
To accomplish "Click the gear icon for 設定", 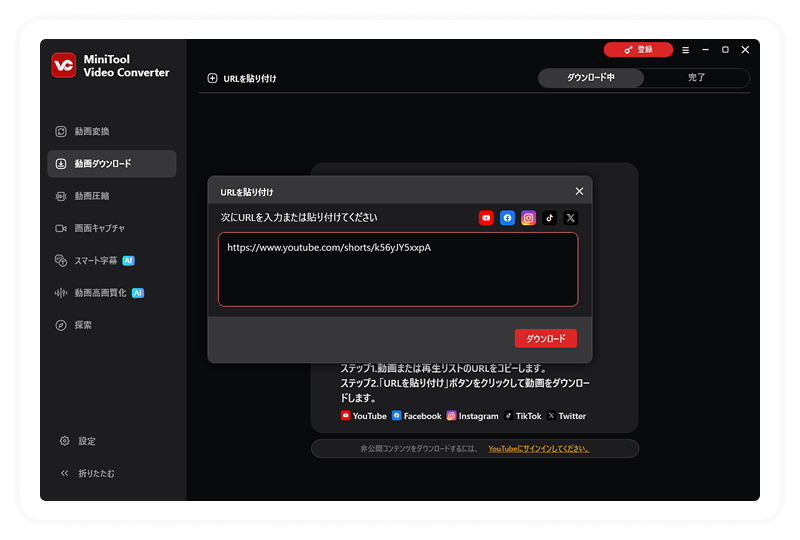I will click(x=64, y=441).
